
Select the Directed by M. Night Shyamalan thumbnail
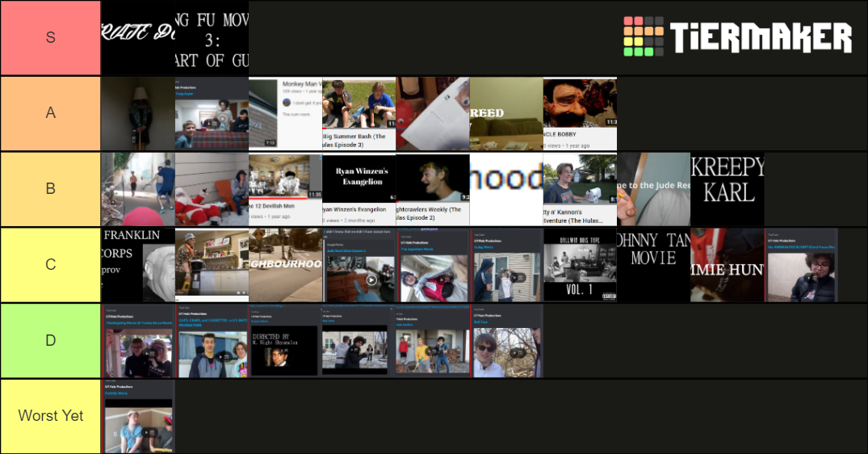[x=286, y=341]
